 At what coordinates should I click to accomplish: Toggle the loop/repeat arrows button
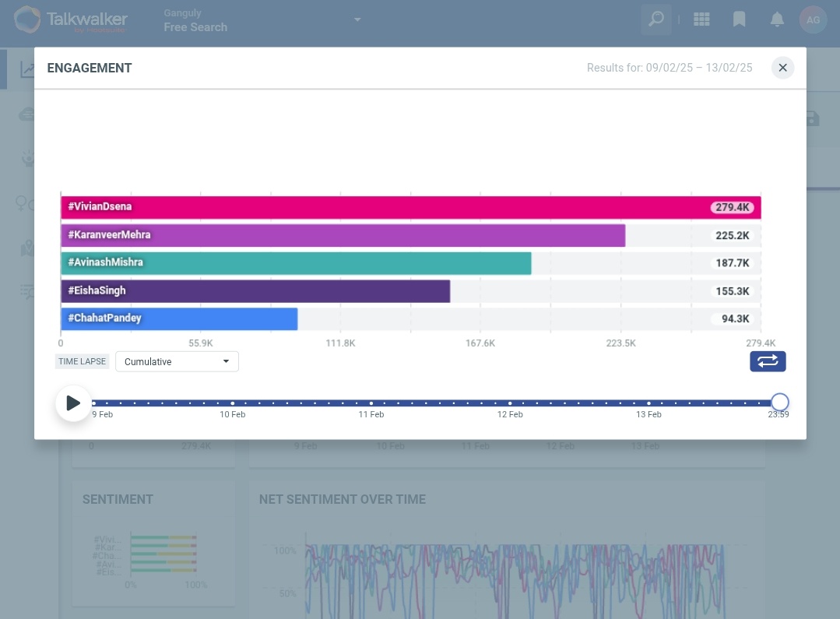point(768,361)
